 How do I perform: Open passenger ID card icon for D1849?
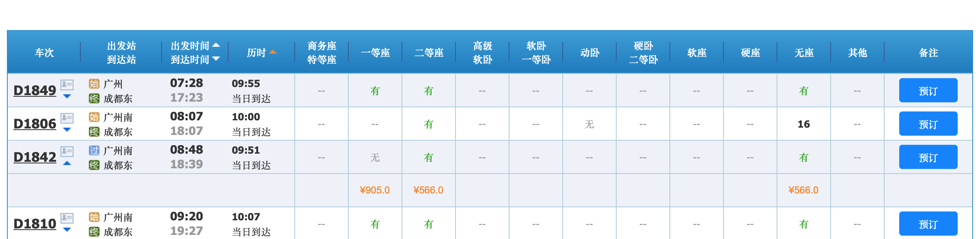67,85
